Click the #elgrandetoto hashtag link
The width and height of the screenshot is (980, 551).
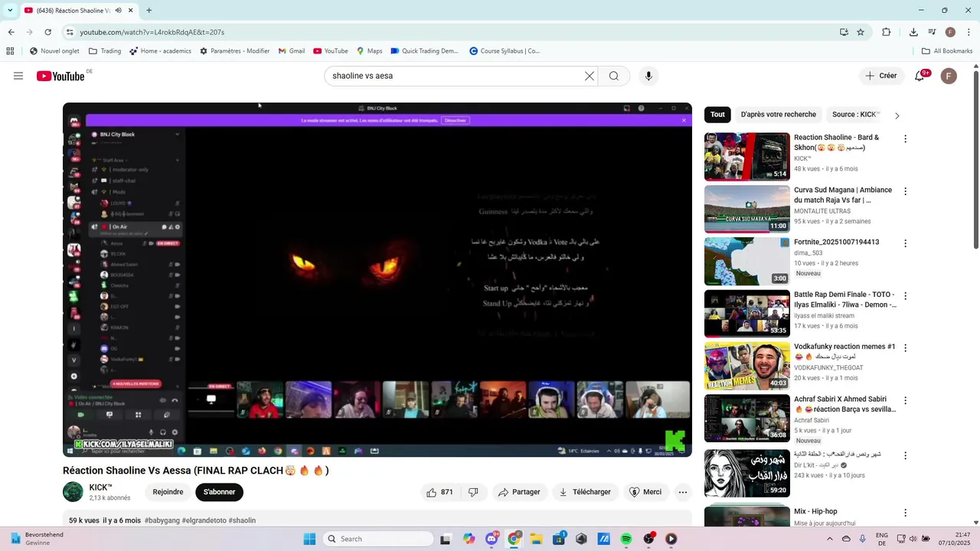click(204, 520)
